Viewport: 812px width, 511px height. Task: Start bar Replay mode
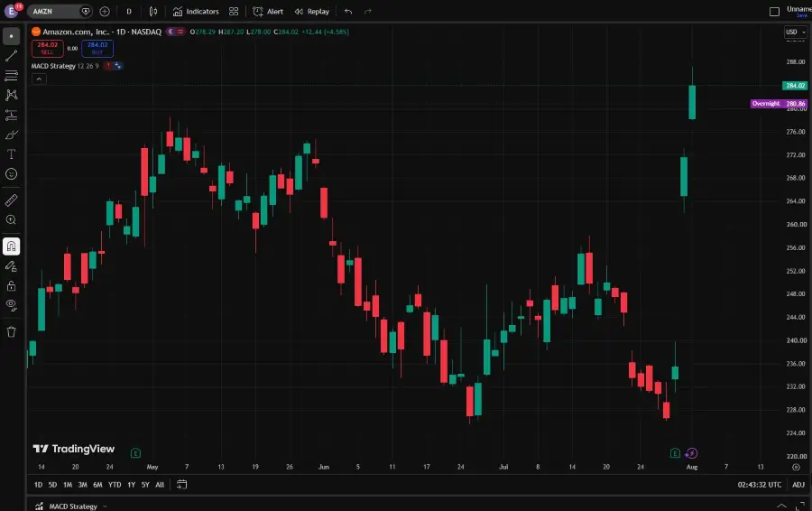[x=312, y=12]
